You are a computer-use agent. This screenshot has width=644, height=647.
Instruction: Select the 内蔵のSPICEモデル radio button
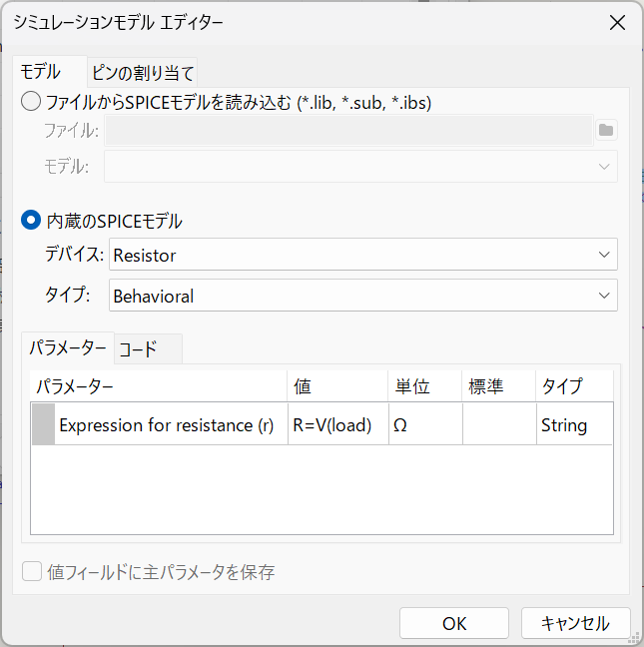click(x=31, y=220)
